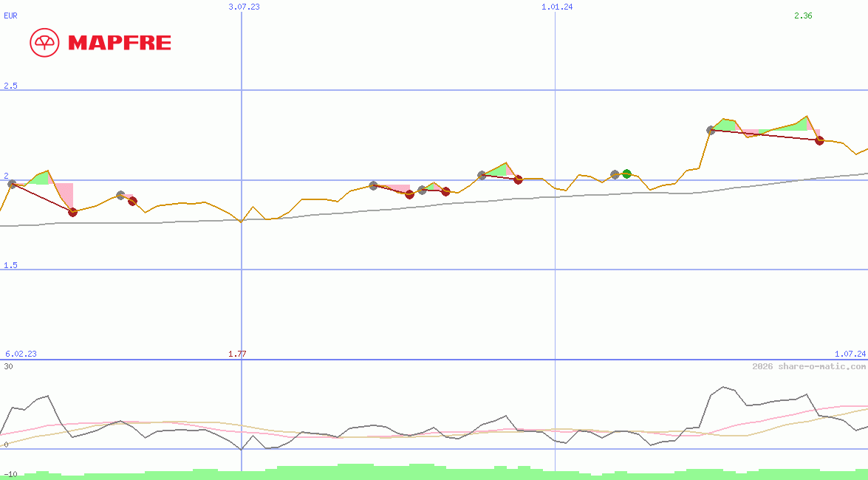Click the green trade marker dot

pos(626,174)
